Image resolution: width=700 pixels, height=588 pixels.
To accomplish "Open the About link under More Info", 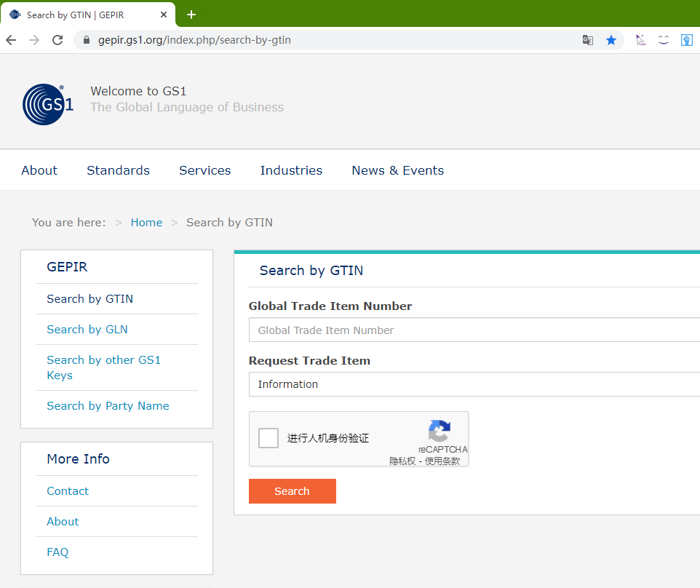I will (63, 522).
